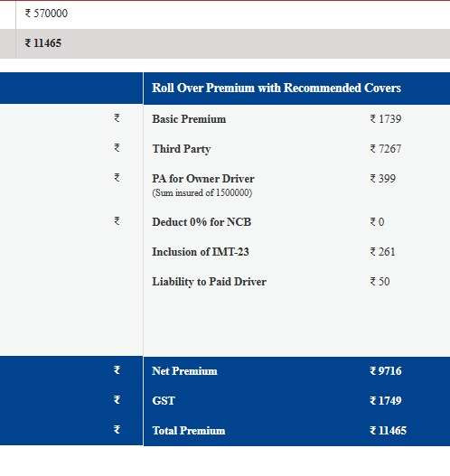Select the ₹ 1739 basic premium amount
Viewport: 450px width, 476px height.
pyautogui.click(x=386, y=119)
